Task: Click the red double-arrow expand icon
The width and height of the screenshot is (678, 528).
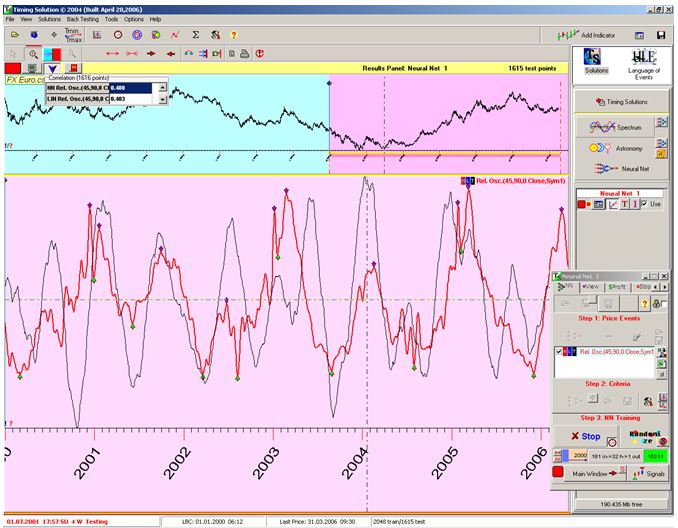Action: (112, 54)
